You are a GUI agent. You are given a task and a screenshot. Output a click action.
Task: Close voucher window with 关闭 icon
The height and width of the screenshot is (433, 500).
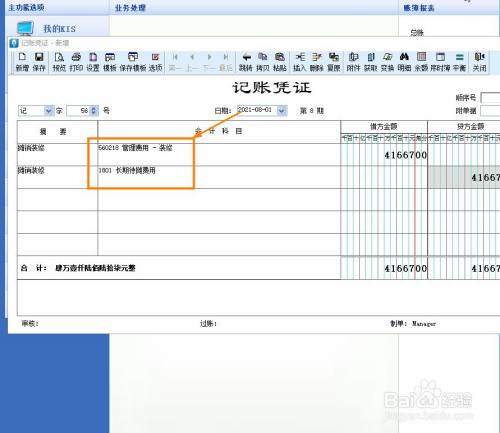point(479,62)
